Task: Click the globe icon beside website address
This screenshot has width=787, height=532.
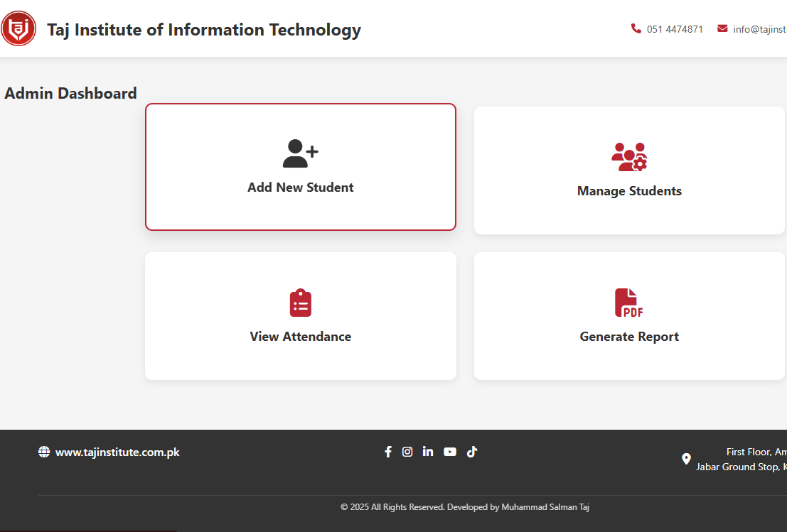Action: coord(44,452)
